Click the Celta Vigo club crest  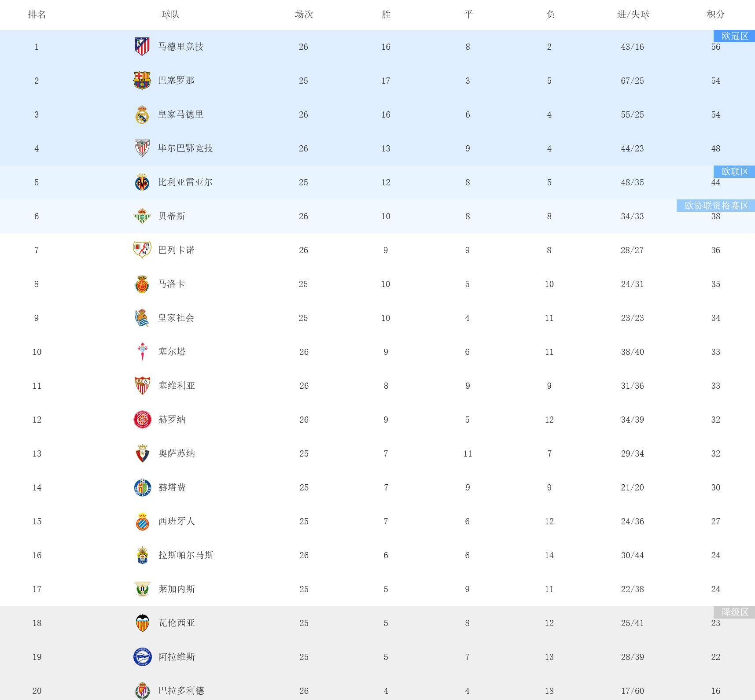[x=142, y=351]
